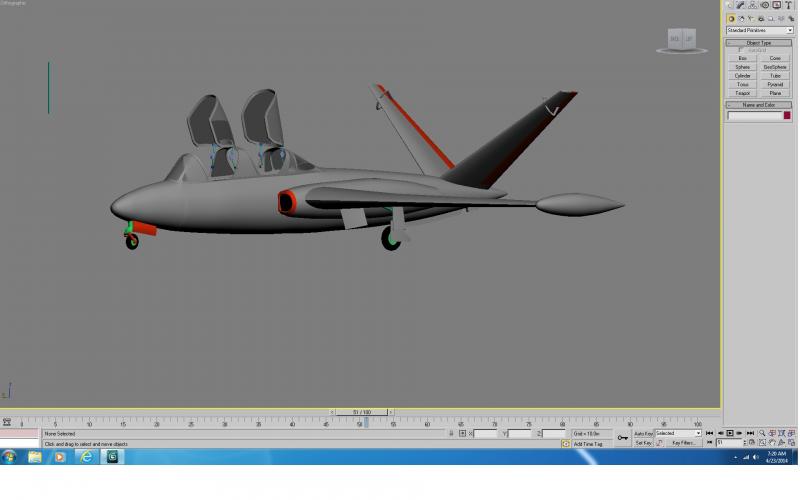Image resolution: width=800 pixels, height=500 pixels.
Task: Open Mini Curve Editor icon at timeline start
Action: [7, 422]
